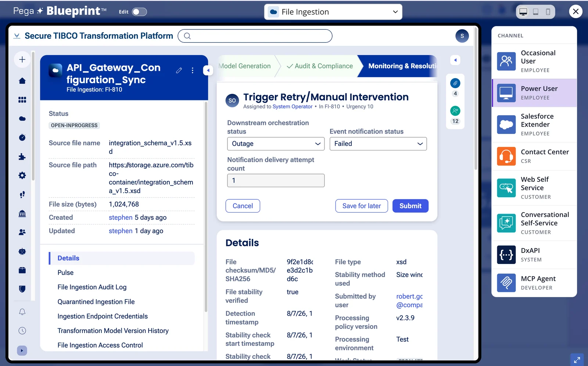Open stephen link in Updated row

(121, 231)
